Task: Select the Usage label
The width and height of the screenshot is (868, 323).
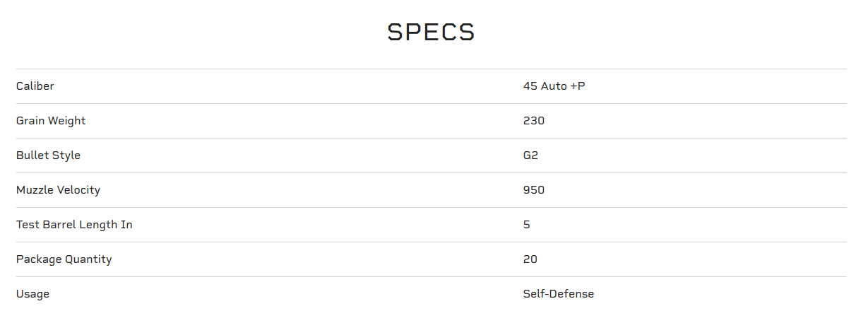Action: point(32,295)
